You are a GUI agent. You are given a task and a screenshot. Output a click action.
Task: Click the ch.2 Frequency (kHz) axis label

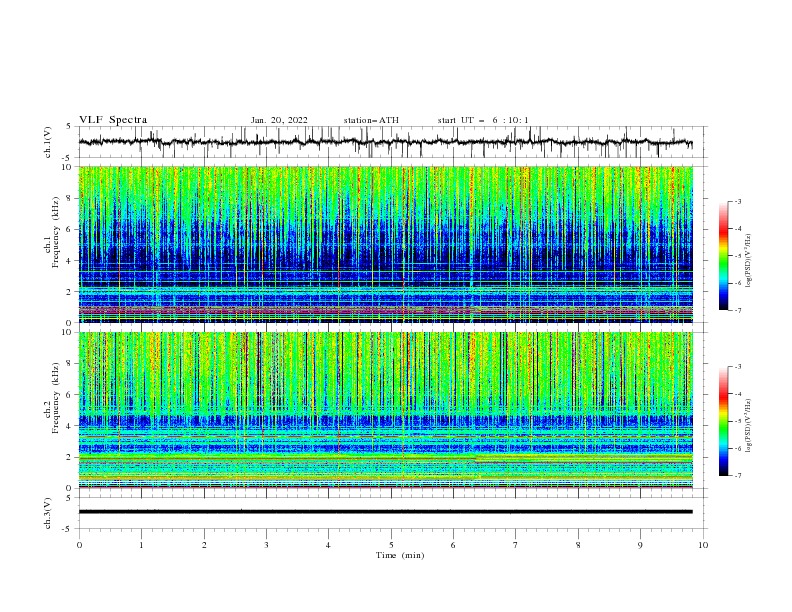point(52,400)
